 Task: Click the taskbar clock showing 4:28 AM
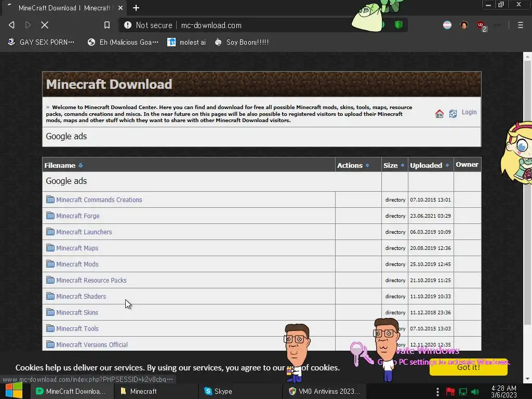pos(504,391)
